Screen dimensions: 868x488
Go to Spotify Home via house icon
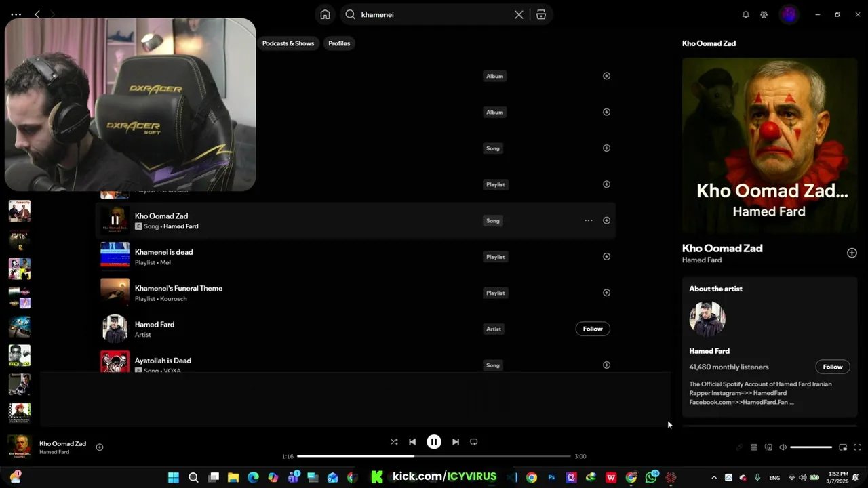(x=325, y=14)
